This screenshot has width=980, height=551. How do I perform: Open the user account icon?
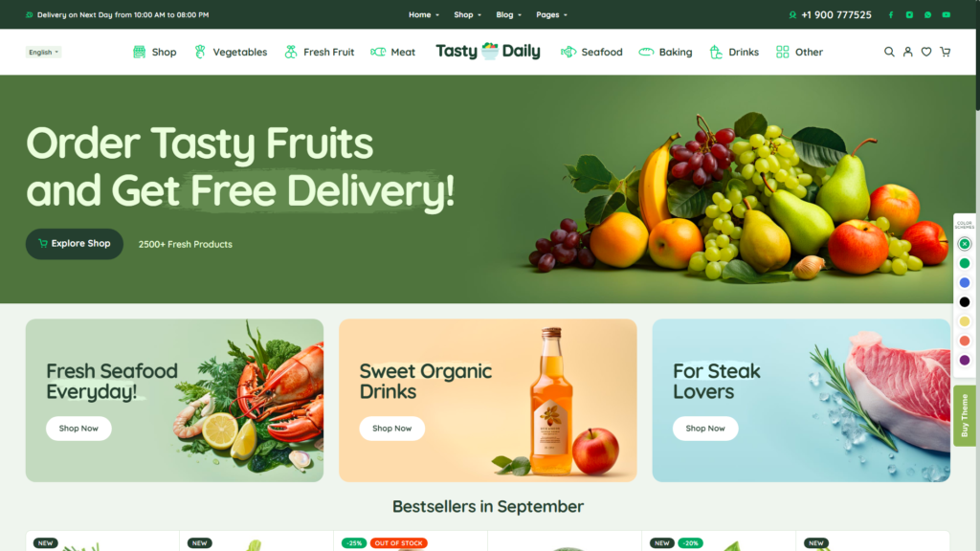(907, 52)
